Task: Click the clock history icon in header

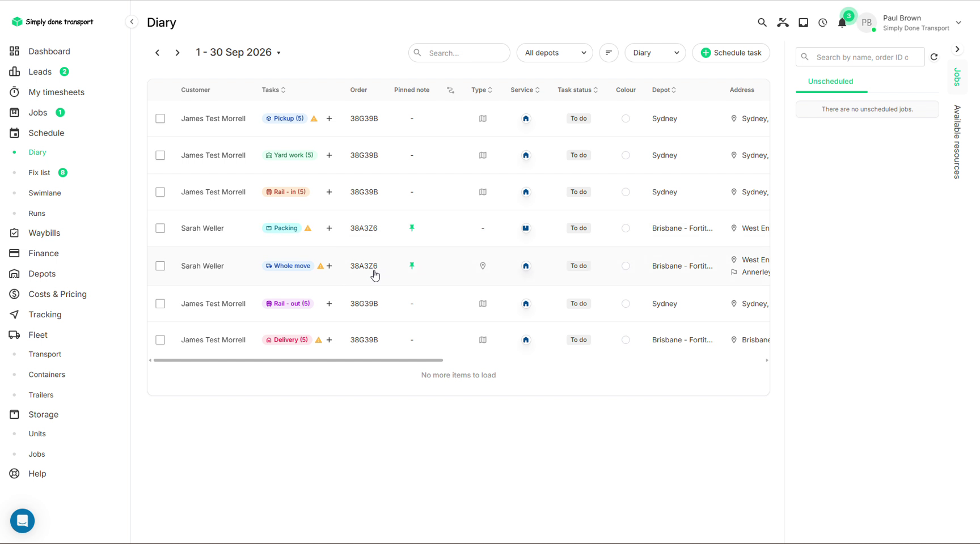Action: pos(823,23)
